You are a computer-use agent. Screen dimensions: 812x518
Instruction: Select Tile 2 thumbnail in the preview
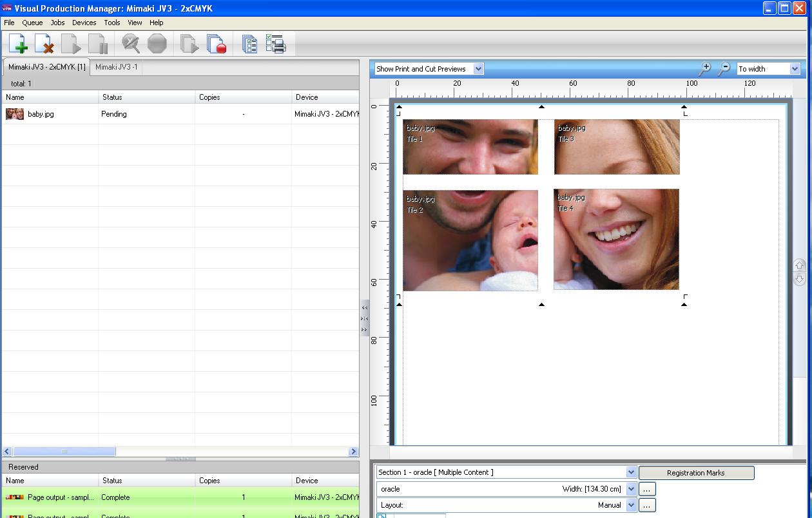pyautogui.click(x=470, y=240)
